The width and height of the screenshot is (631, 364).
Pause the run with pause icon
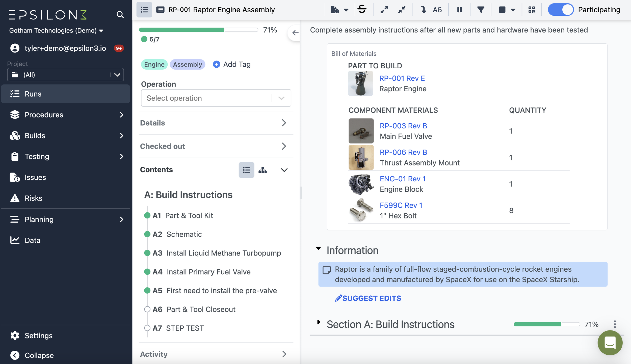click(460, 10)
